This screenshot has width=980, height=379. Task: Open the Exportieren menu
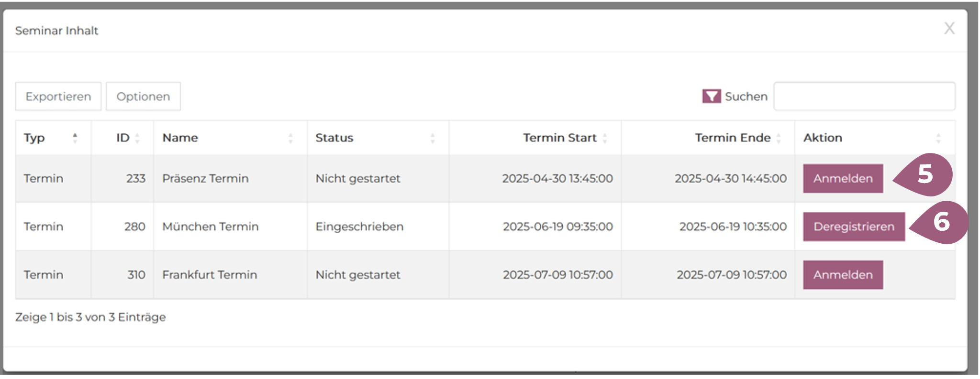click(58, 97)
